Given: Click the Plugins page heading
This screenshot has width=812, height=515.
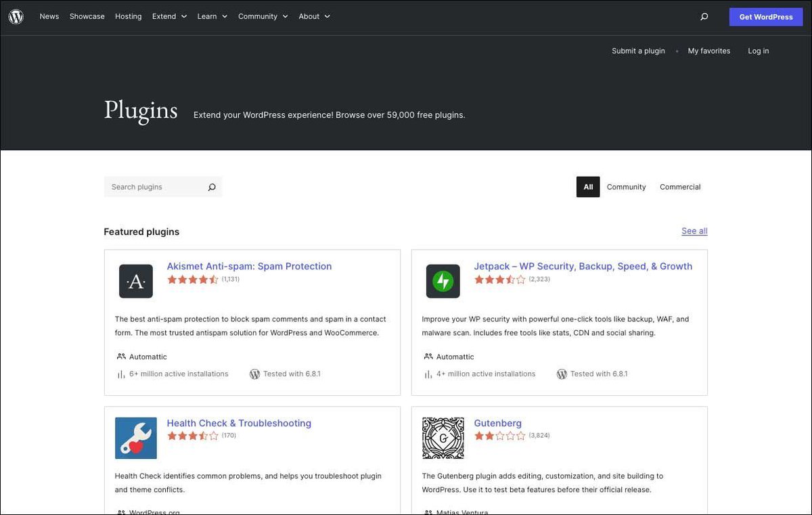Looking at the screenshot, I should click(141, 110).
